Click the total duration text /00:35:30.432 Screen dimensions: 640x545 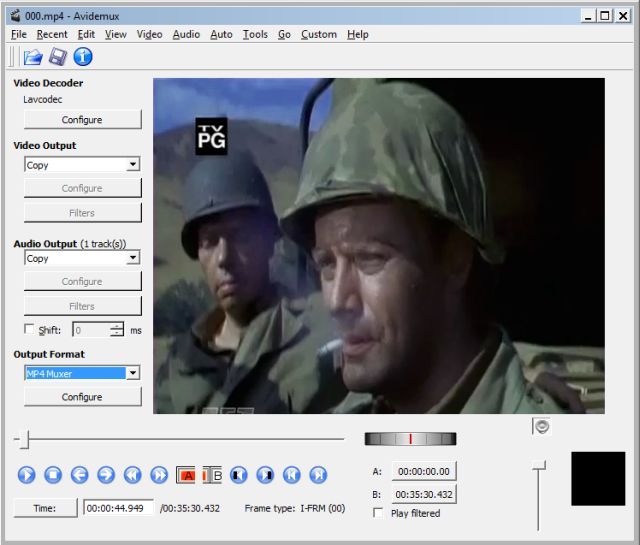pyautogui.click(x=190, y=508)
